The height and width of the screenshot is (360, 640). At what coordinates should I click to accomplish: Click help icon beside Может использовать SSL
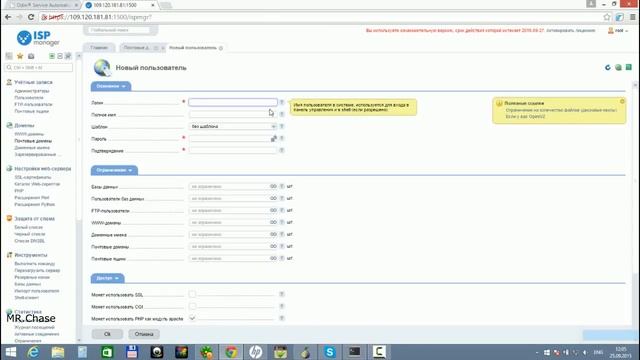click(x=282, y=294)
